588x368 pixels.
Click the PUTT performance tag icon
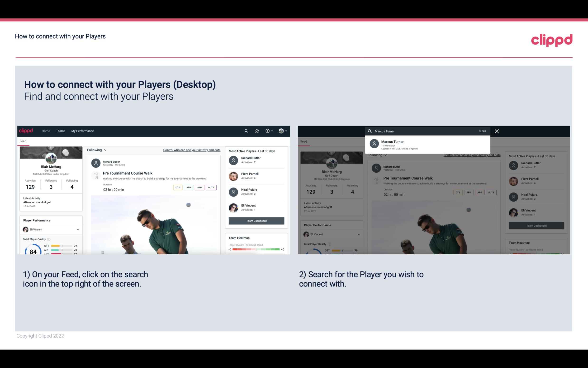coord(210,187)
